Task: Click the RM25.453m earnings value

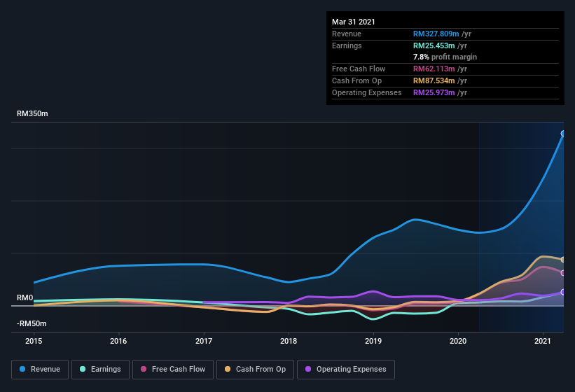Action: [x=434, y=45]
